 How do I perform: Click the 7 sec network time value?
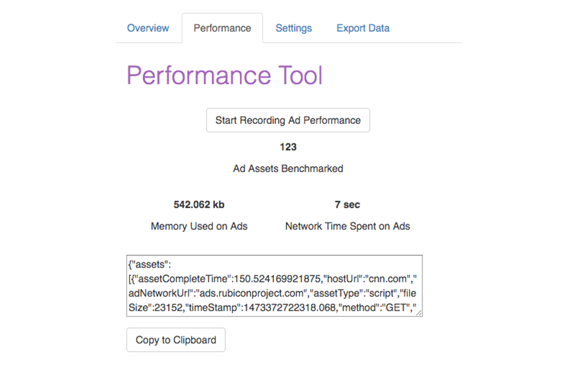tap(347, 205)
